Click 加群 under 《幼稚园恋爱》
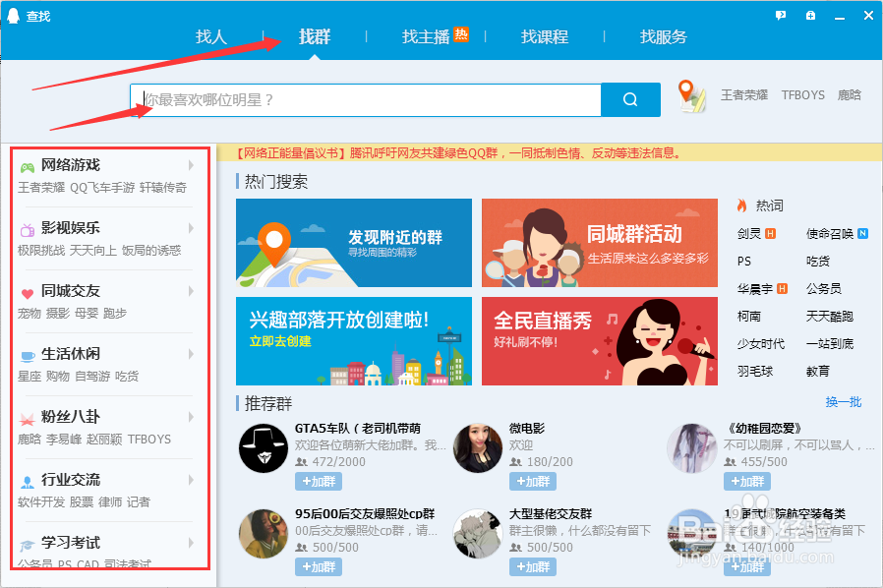 pyautogui.click(x=747, y=482)
